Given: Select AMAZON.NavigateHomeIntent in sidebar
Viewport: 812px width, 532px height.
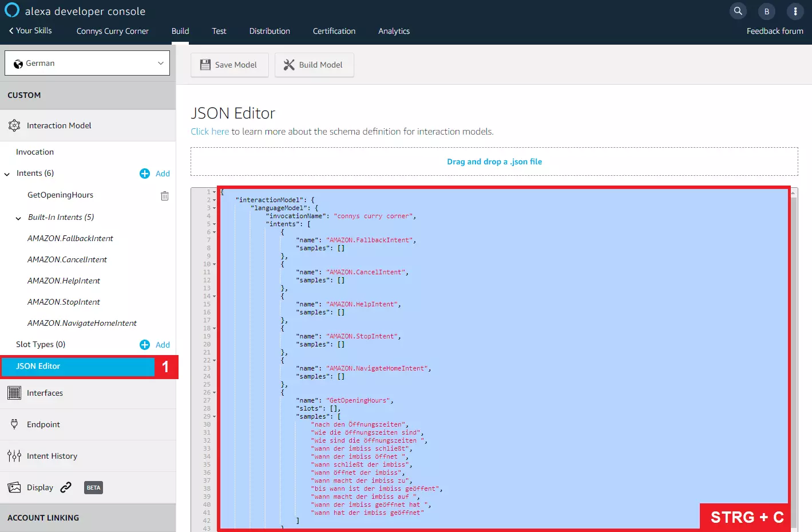Looking at the screenshot, I should point(82,323).
